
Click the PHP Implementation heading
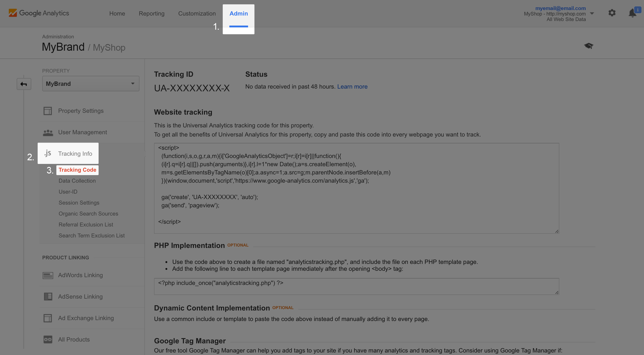pyautogui.click(x=189, y=245)
